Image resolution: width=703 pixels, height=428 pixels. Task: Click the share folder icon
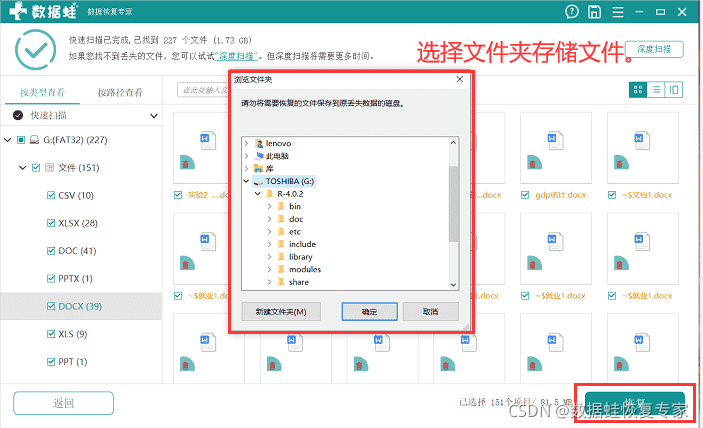pyautogui.click(x=281, y=282)
